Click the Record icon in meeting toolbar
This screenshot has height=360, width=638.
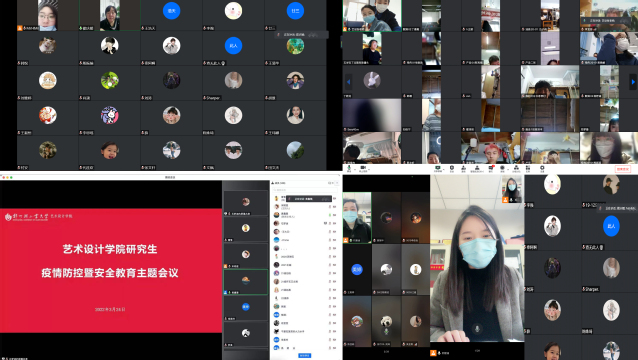pyautogui.click(x=503, y=168)
